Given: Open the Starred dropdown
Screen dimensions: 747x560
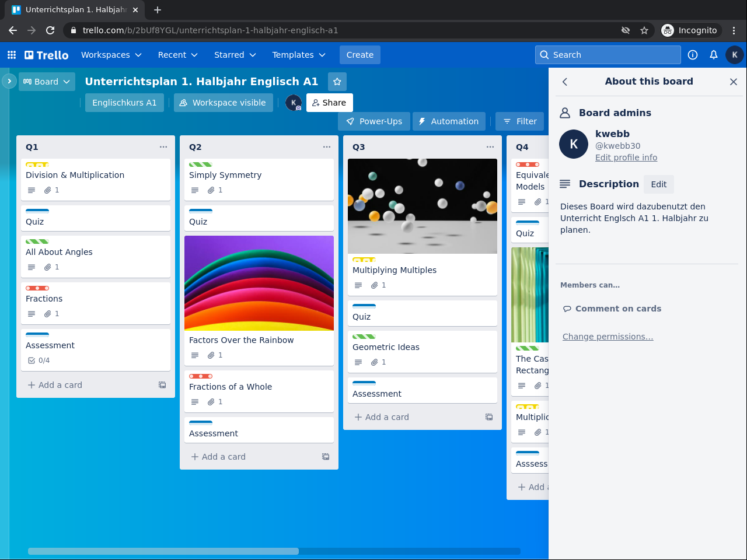Looking at the screenshot, I should (235, 55).
